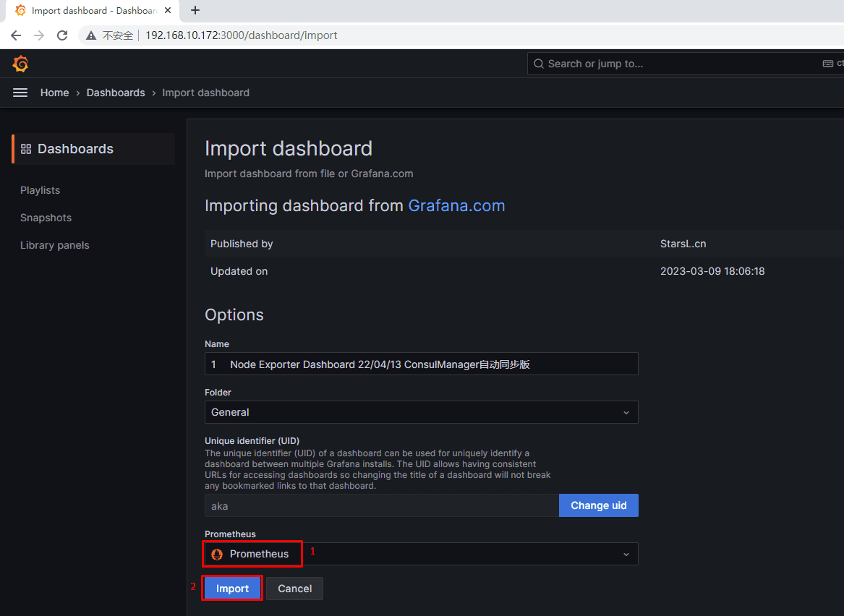
Task: Close the Import dashboard browser tab
Action: (167, 10)
